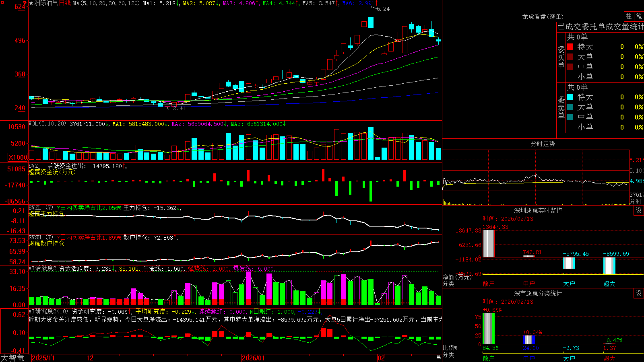Screen dimensions: 644x362
Task: Click the 12 month timeline marker
Action: tap(90, 358)
